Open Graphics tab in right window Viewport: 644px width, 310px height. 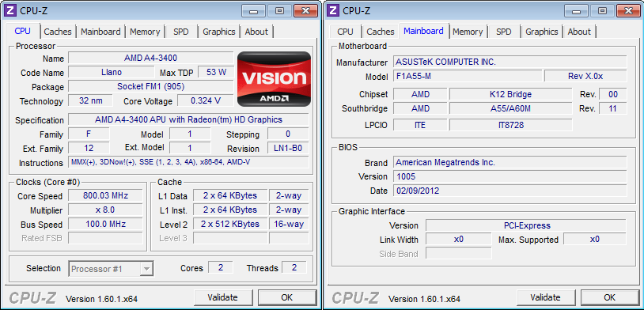pyautogui.click(x=542, y=32)
